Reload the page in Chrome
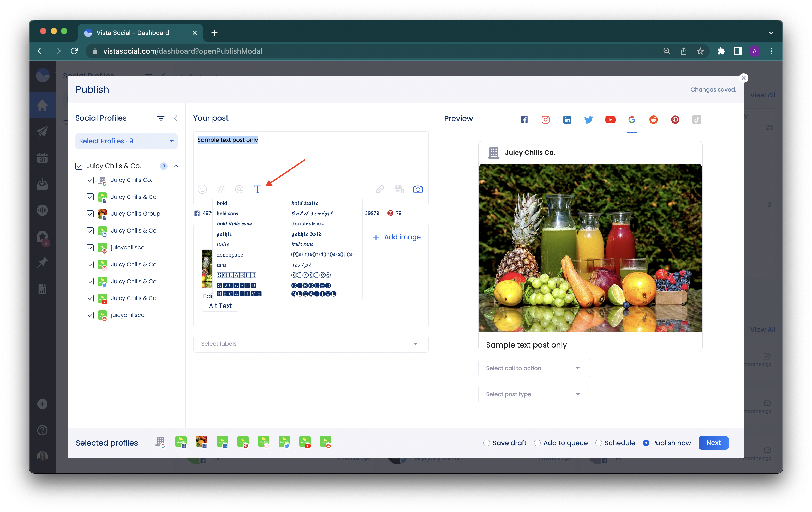This screenshot has width=812, height=512. 74,51
